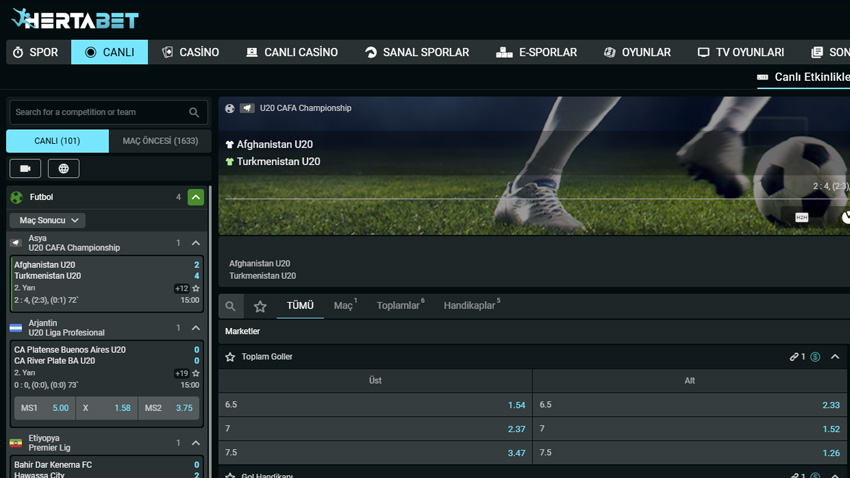Select the Handikaplar markets tab
Image resolution: width=850 pixels, height=478 pixels.
[x=471, y=306]
